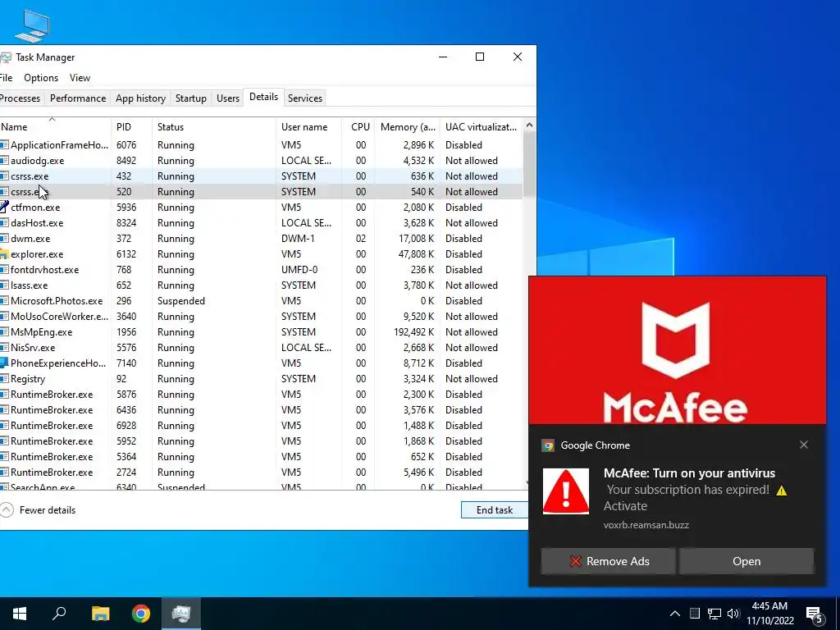Sort by the Name column header
This screenshot has width=840, height=630.
(55, 127)
